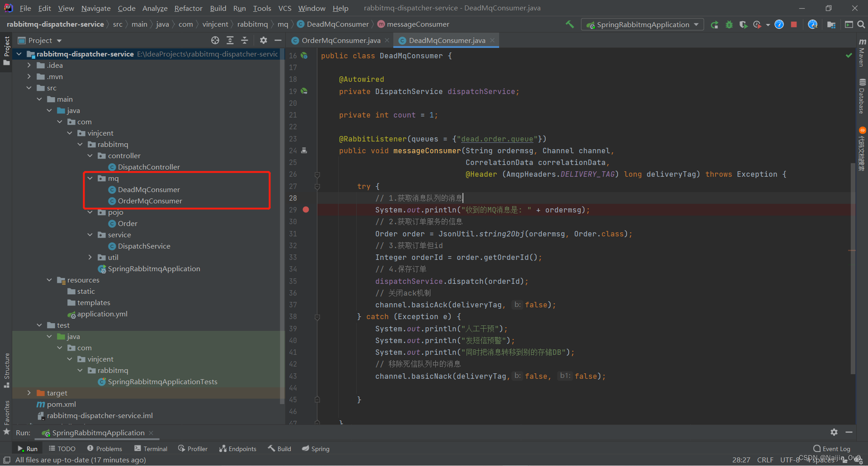Open the VCS menu
The height and width of the screenshot is (466, 868).
[x=285, y=8]
